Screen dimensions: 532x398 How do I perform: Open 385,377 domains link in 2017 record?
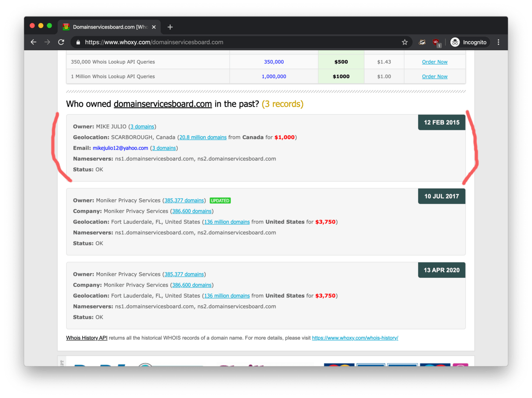(184, 201)
